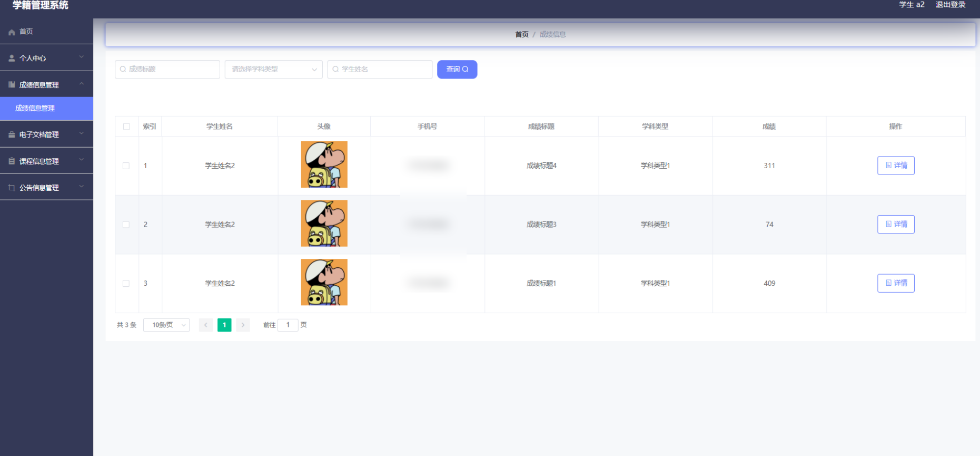This screenshot has height=456, width=980.
Task: Check the checkbox for row 1
Action: pyautogui.click(x=126, y=166)
